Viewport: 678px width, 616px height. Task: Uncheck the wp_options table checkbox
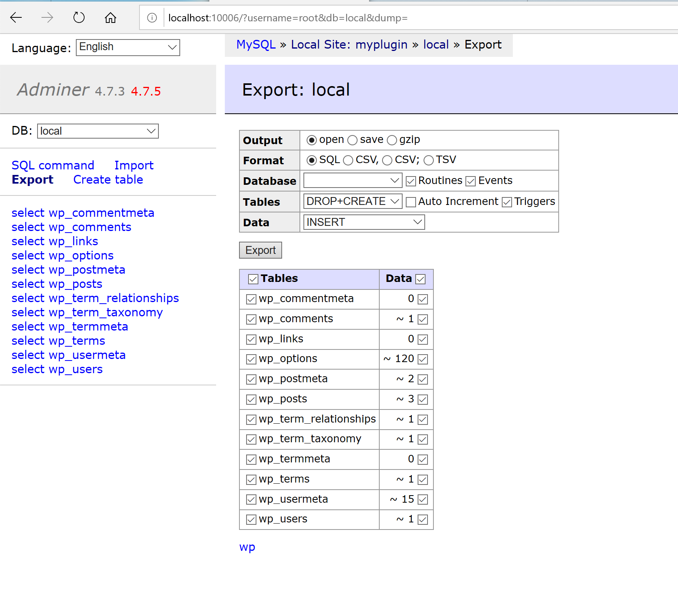point(251,359)
